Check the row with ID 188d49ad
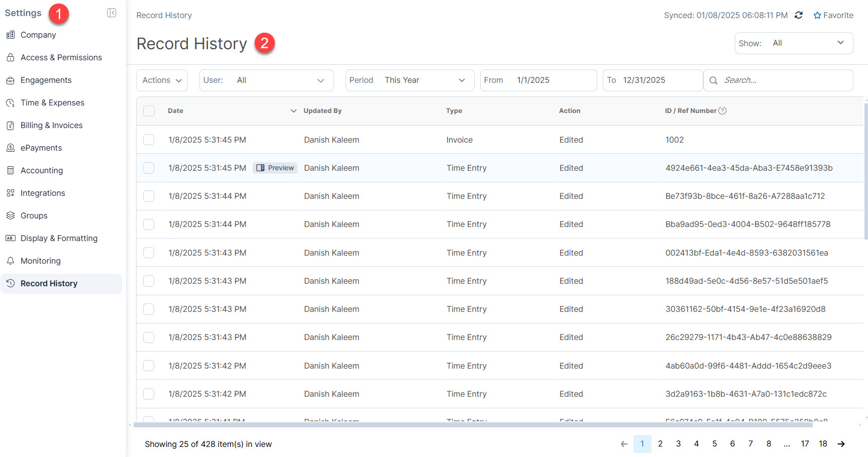 (x=149, y=281)
